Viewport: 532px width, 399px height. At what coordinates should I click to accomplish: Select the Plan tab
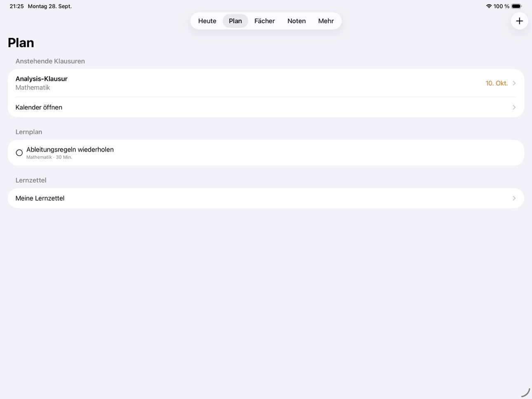[235, 21]
